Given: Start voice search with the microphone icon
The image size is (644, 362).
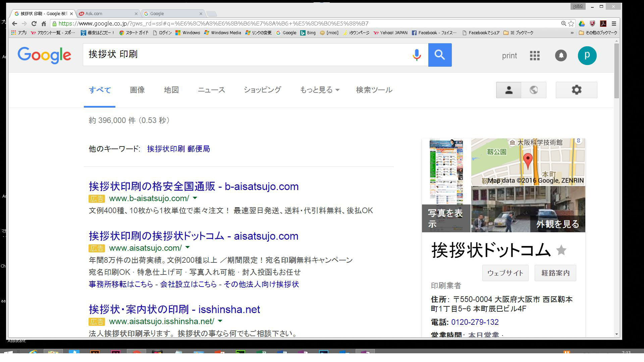Looking at the screenshot, I should pyautogui.click(x=417, y=55).
